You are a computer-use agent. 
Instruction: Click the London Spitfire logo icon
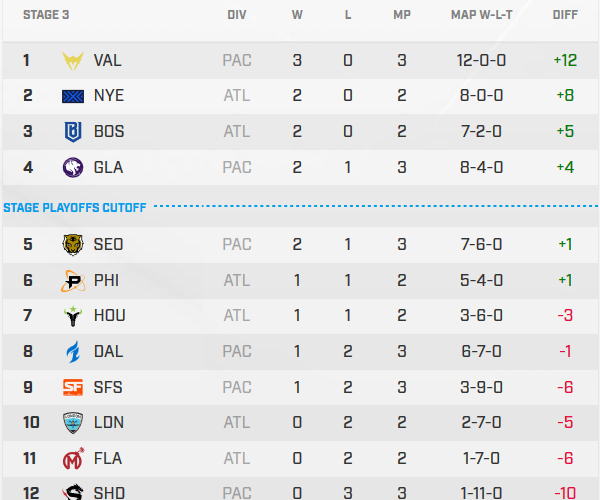[73, 422]
